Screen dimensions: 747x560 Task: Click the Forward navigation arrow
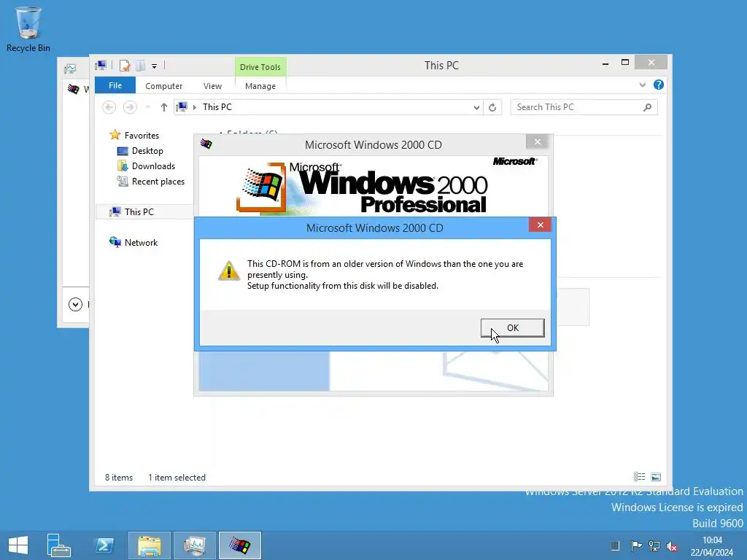pyautogui.click(x=130, y=108)
